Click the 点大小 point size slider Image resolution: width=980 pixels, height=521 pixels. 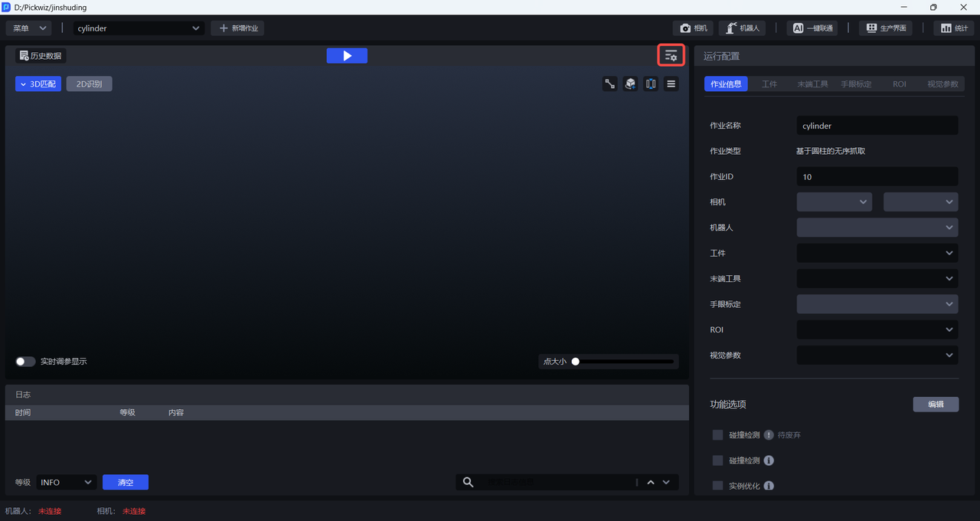coord(624,362)
